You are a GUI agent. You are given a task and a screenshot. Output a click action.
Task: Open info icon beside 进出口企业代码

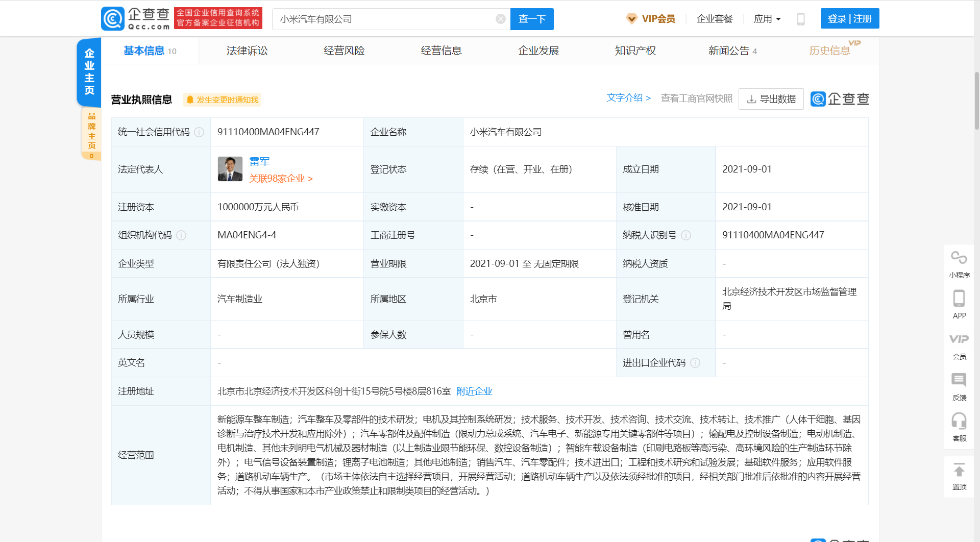click(695, 363)
